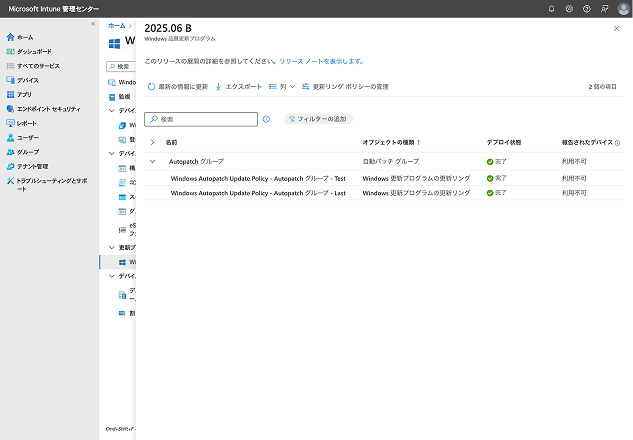Click the Microsoft Intune 管理センター title
The width and height of the screenshot is (633, 440).
coord(54,8)
